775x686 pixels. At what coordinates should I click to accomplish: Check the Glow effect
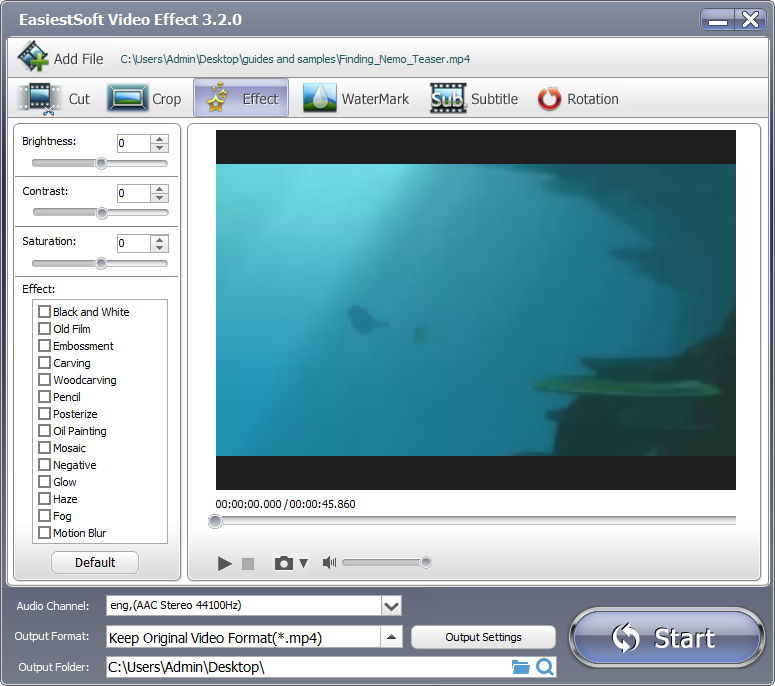coord(44,481)
